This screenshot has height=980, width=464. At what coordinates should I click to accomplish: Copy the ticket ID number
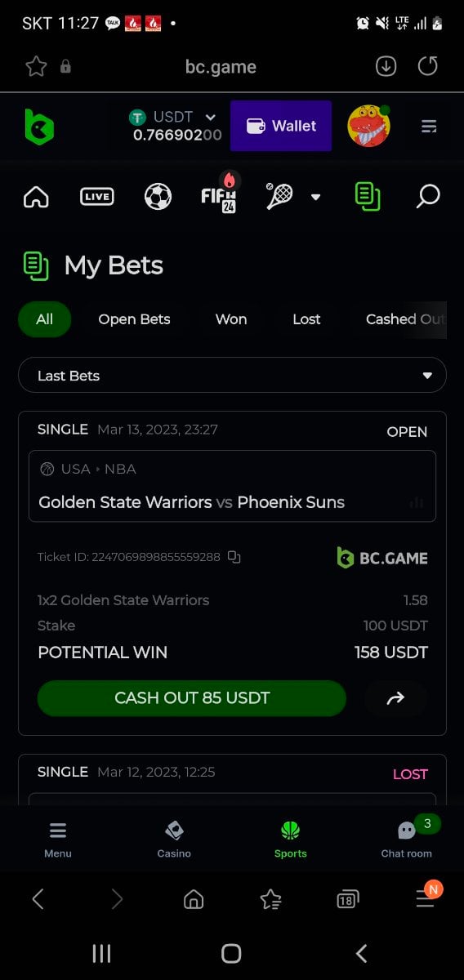(234, 557)
